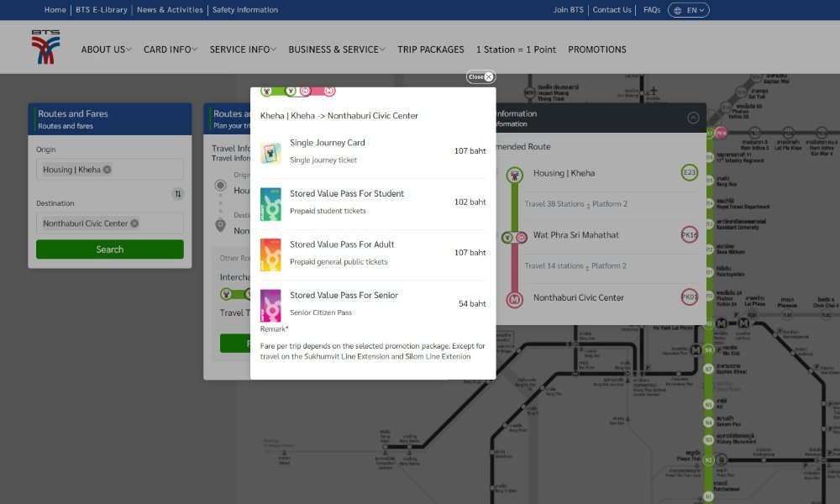Screen dimensions: 840x504
Task: Select Stored Value Pass For Adult card icon
Action: pyautogui.click(x=270, y=255)
